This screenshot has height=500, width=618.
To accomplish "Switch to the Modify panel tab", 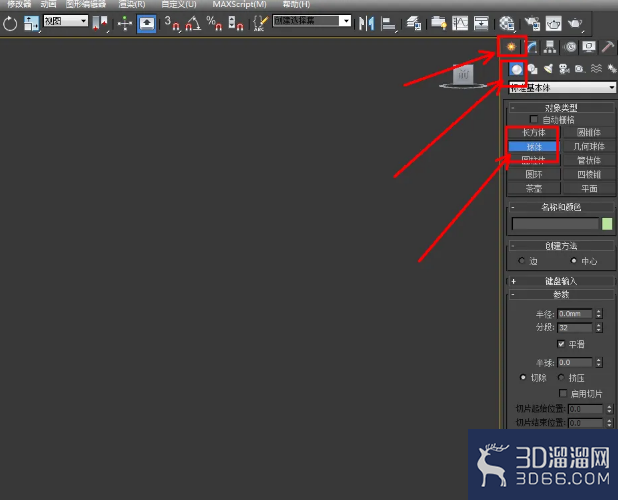I will pos(532,47).
